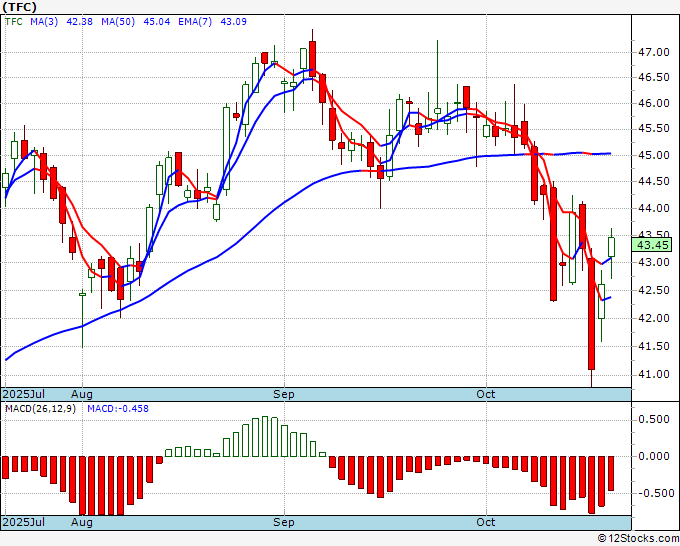Click Oct on the MACD panel axis
The height and width of the screenshot is (546, 680).
486,522
